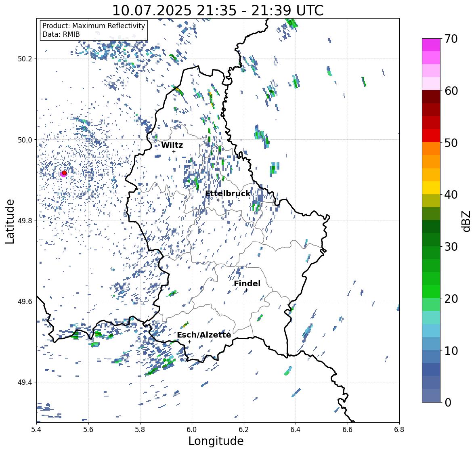The width and height of the screenshot is (476, 451).
Task: Click the latitude tick label 49.8
Action: [x=25, y=220]
